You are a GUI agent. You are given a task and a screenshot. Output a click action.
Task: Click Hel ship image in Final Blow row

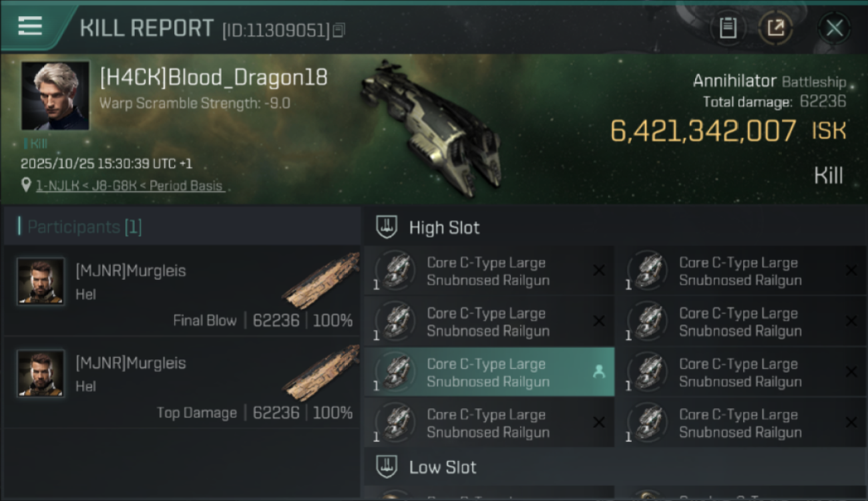point(320,281)
